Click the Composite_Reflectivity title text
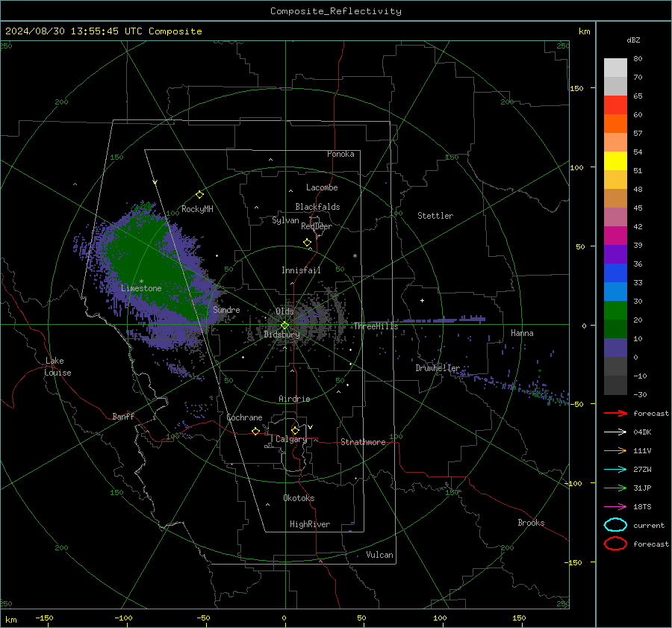 (336, 11)
